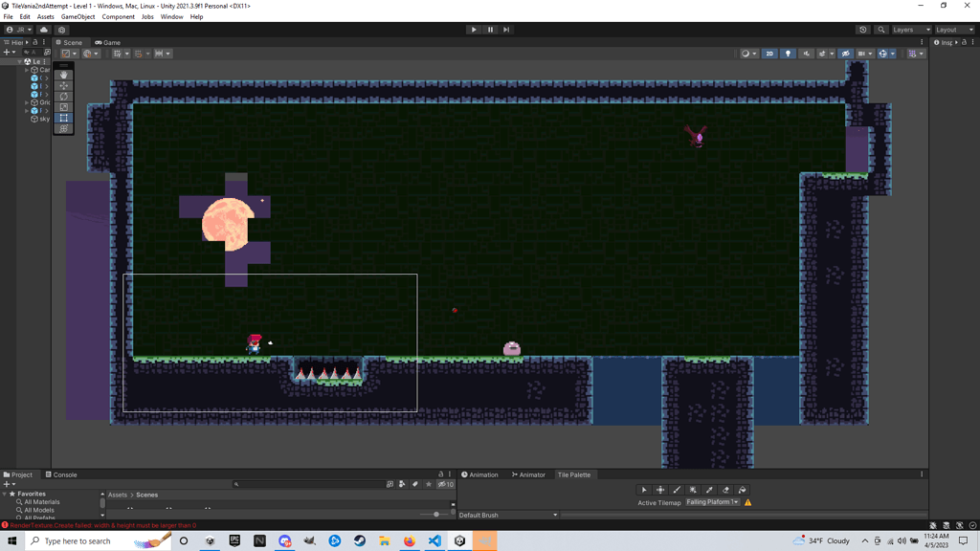Select the Rect Transform tool
This screenshot has width=980, height=551.
tap(63, 118)
